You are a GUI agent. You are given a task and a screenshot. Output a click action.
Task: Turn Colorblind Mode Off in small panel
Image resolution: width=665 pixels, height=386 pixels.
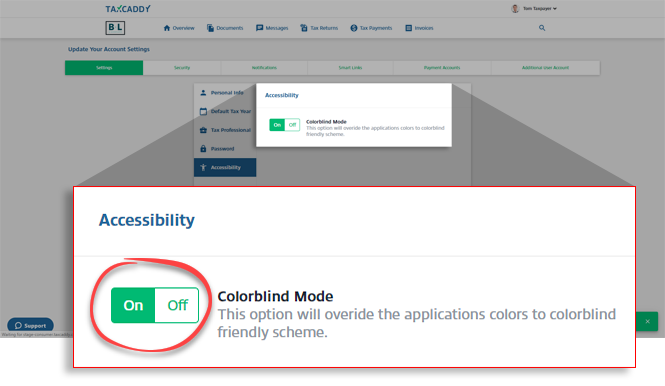click(x=292, y=125)
